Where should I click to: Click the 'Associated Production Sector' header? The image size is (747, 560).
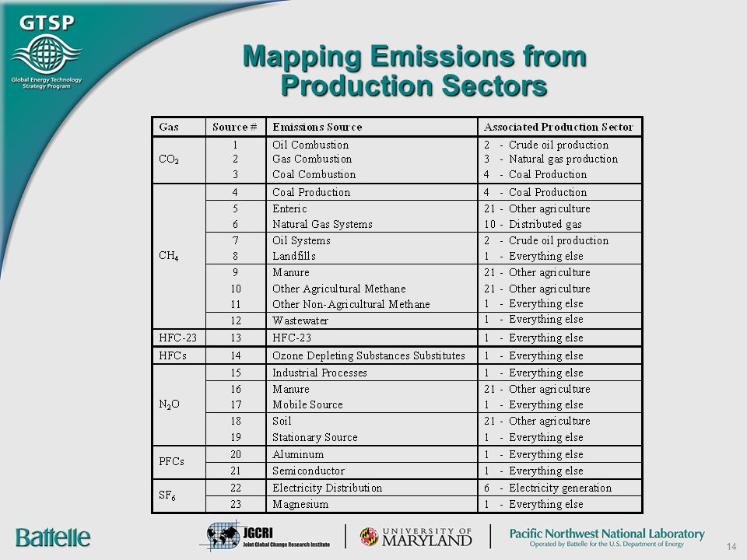tap(559, 127)
